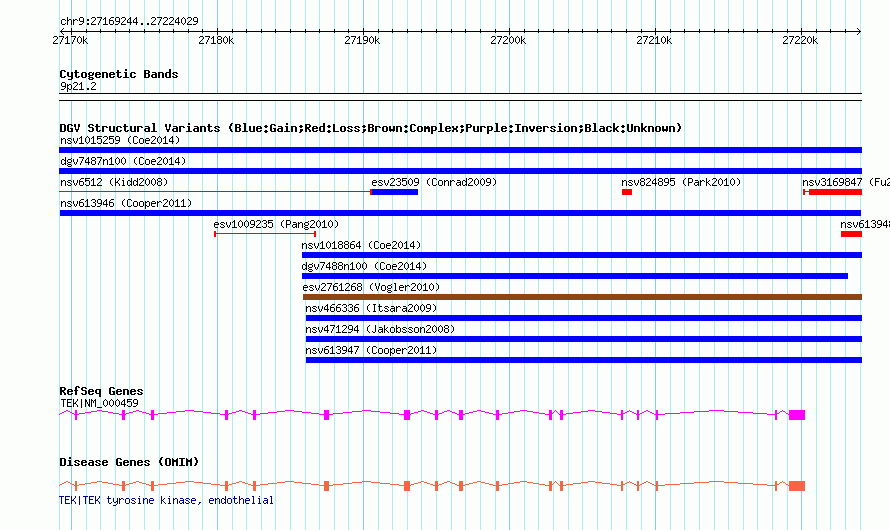The width and height of the screenshot is (890, 530).
Task: Click the nsv466336 (Itsara2009) label
Action: (x=371, y=308)
